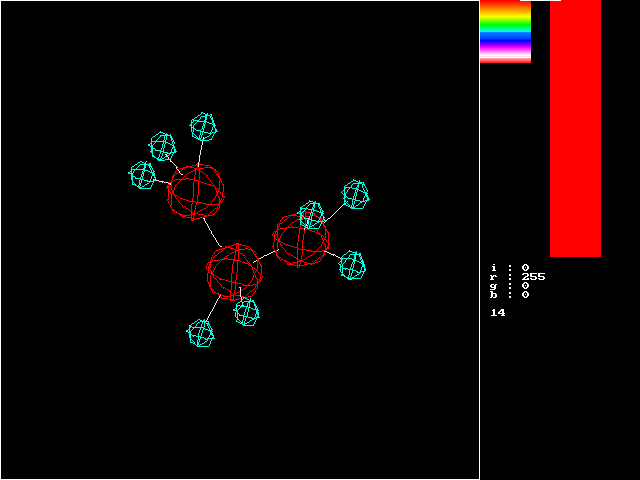Select the topmost cyan hydrogen atom
The width and height of the screenshot is (640, 480).
tap(203, 127)
